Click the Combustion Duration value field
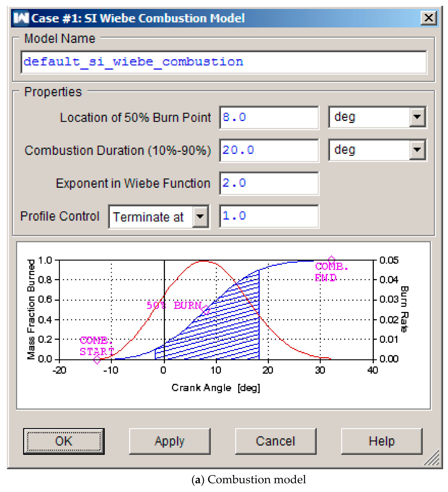The width and height of the screenshot is (448, 492). [x=269, y=150]
